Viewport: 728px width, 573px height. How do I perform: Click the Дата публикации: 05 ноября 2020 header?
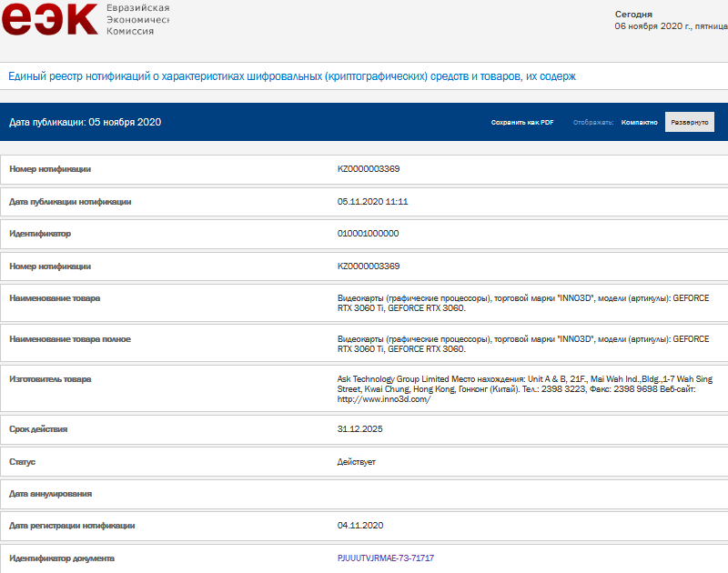(85, 122)
